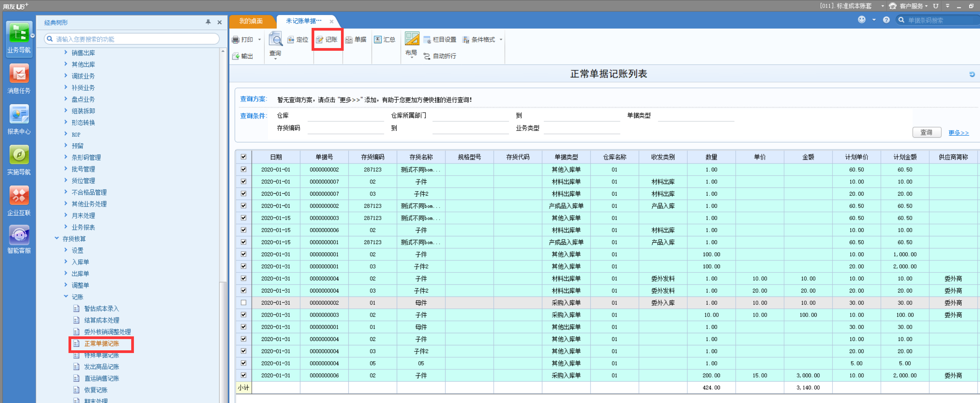Click the 布局 layout icon
Image resolution: width=980 pixels, height=403 pixels.
(412, 39)
